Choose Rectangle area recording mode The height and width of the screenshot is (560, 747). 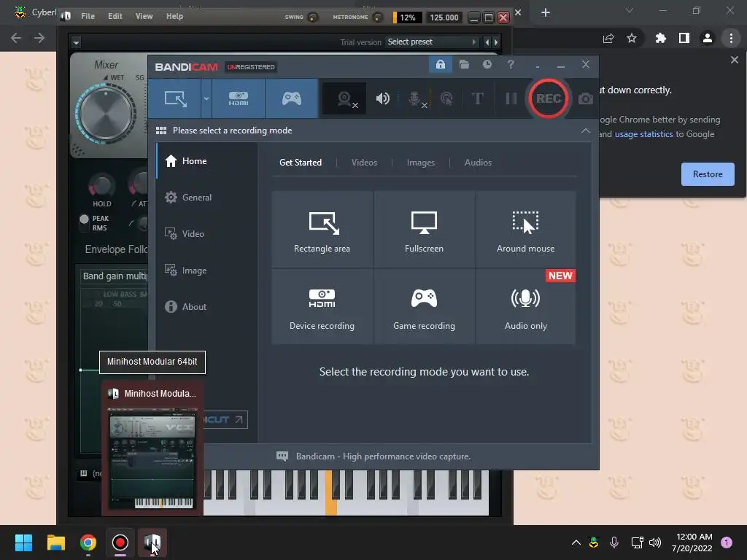[322, 230]
